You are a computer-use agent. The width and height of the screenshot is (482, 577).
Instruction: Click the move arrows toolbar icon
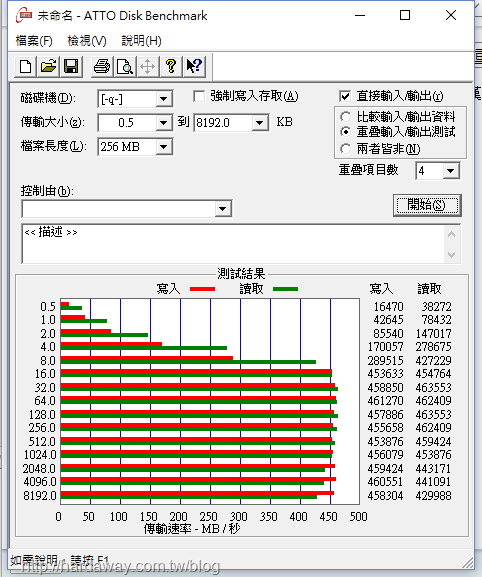pyautogui.click(x=148, y=67)
